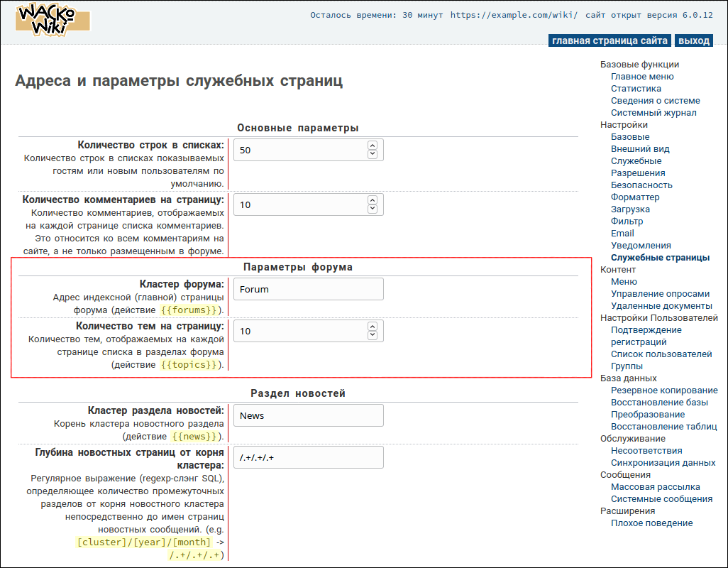
Task: Open Резервное копирование page
Action: 664,390
